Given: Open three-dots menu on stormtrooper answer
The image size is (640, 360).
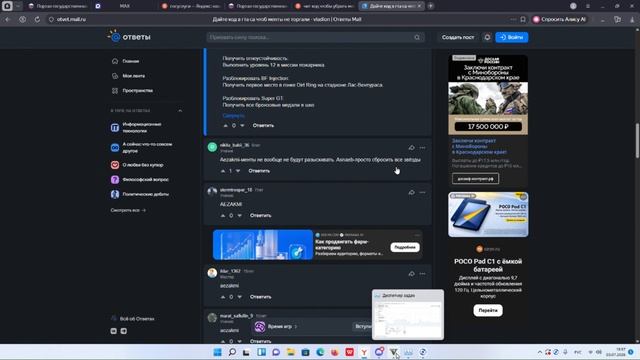Looking at the screenshot, I should coord(422,192).
